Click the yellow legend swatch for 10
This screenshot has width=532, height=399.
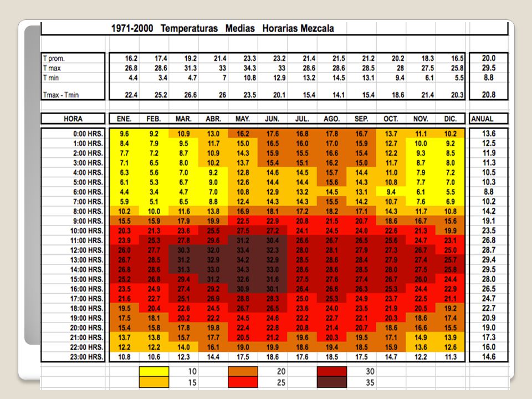154,371
